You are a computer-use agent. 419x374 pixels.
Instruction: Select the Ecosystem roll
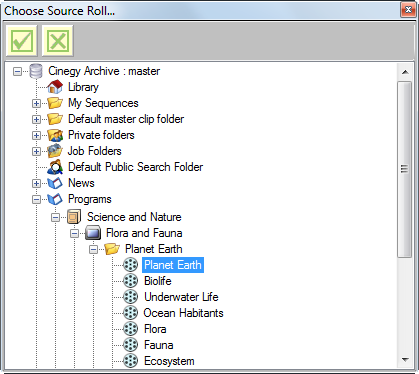[169, 361]
